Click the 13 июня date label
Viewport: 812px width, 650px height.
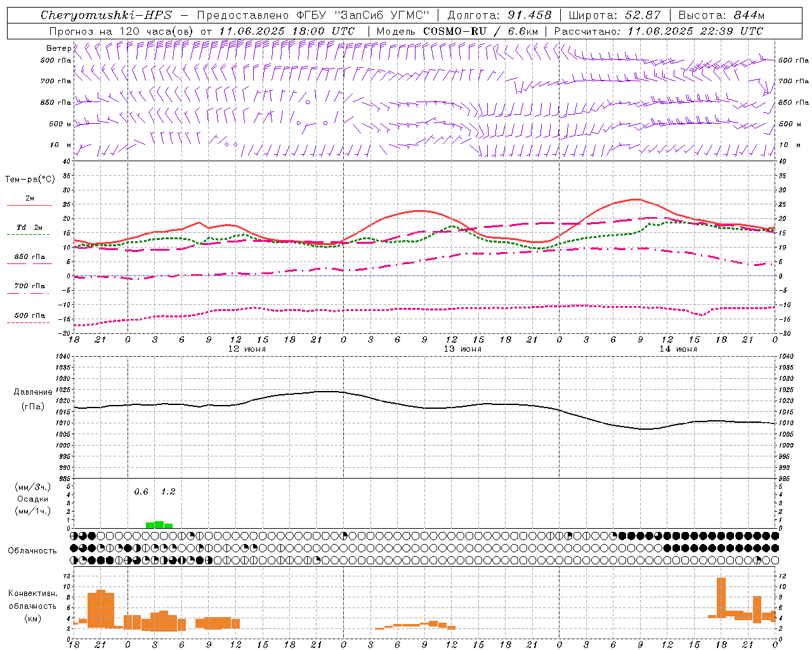tap(462, 349)
